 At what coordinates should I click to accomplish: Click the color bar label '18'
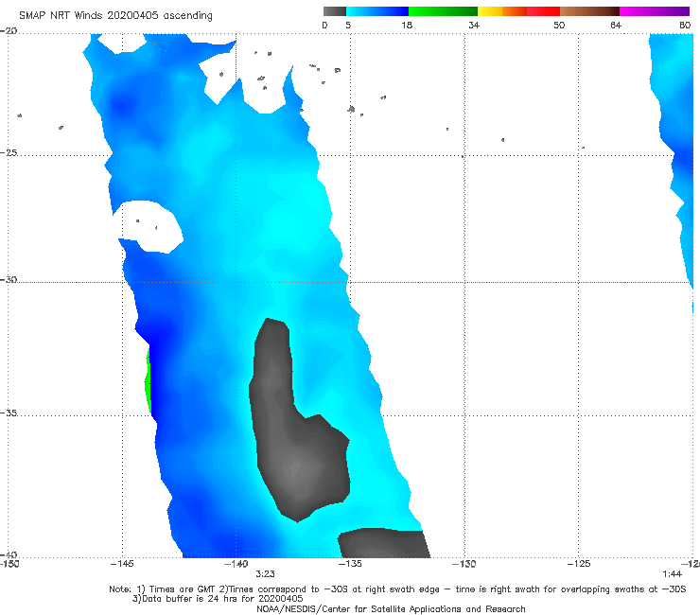click(x=407, y=25)
